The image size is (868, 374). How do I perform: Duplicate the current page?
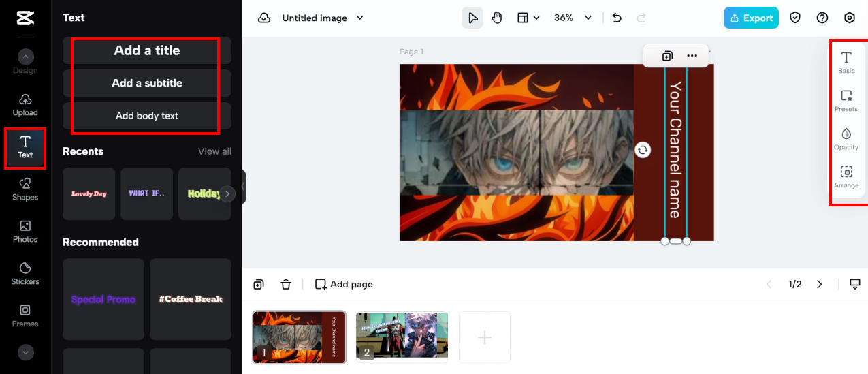pos(259,284)
